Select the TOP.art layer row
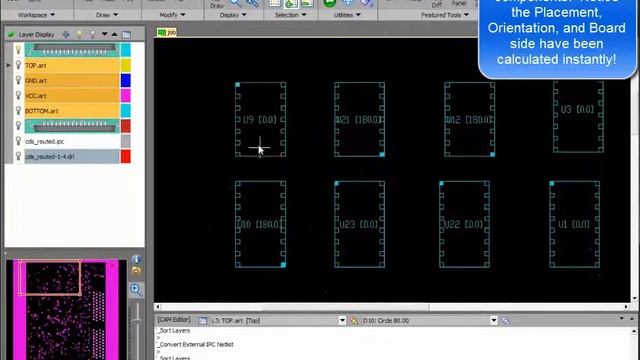 (72, 65)
